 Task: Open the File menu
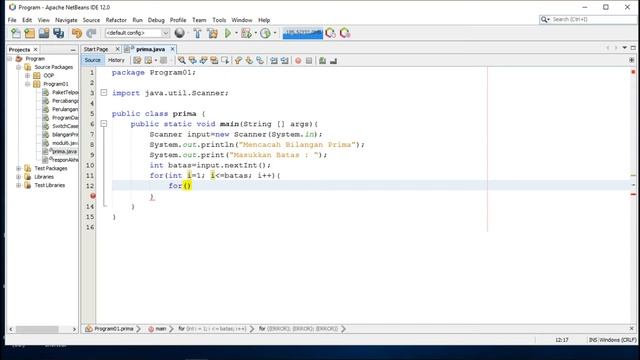(x=12, y=20)
